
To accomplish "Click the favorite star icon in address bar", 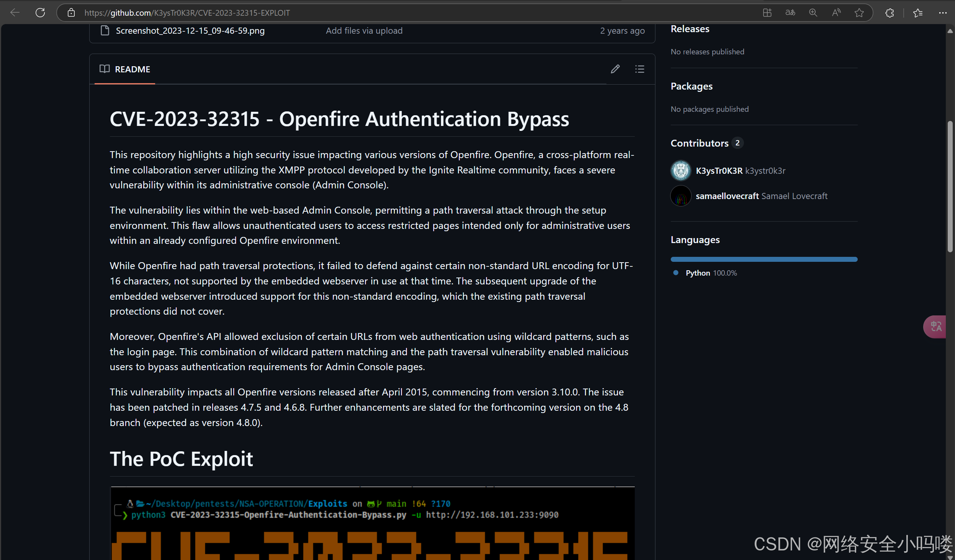I will [x=859, y=13].
